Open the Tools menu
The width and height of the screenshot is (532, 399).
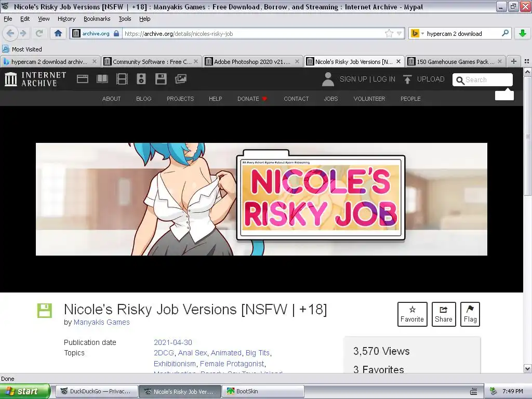pyautogui.click(x=125, y=19)
